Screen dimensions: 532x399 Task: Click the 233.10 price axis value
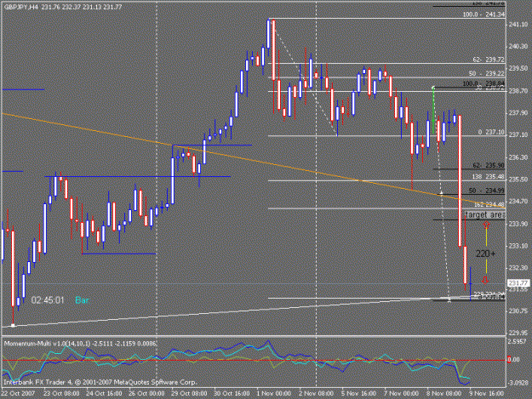tap(518, 246)
